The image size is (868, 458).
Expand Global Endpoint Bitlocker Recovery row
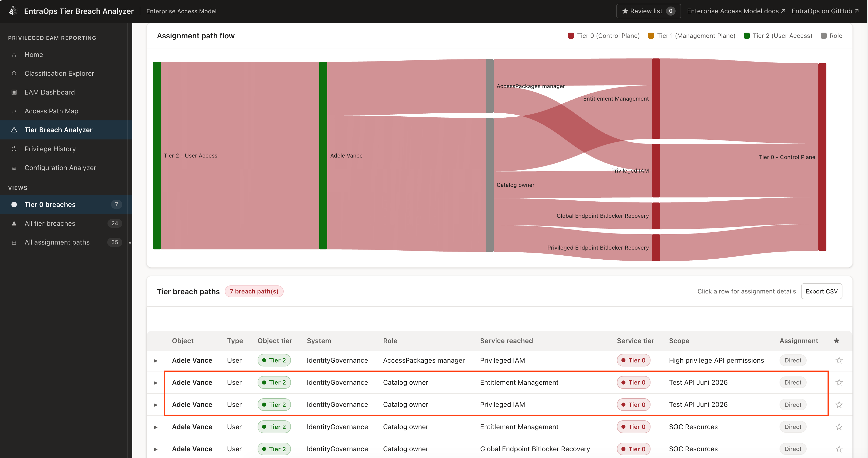click(156, 449)
